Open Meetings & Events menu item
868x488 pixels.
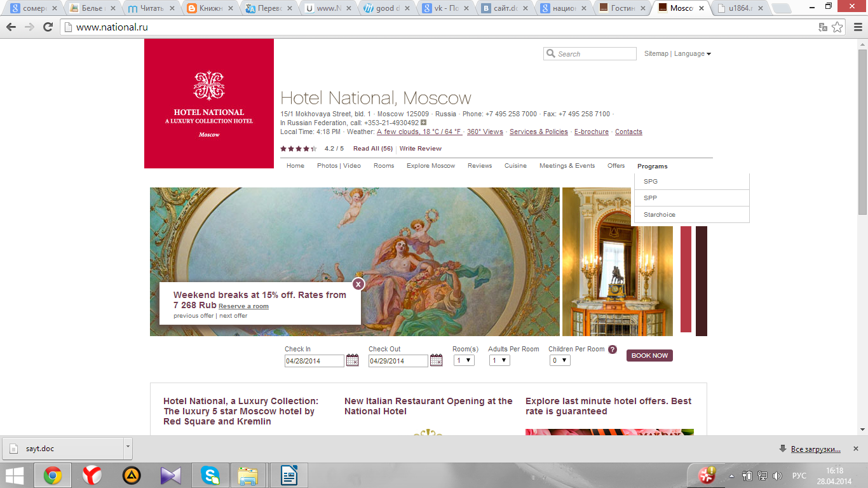pyautogui.click(x=567, y=166)
